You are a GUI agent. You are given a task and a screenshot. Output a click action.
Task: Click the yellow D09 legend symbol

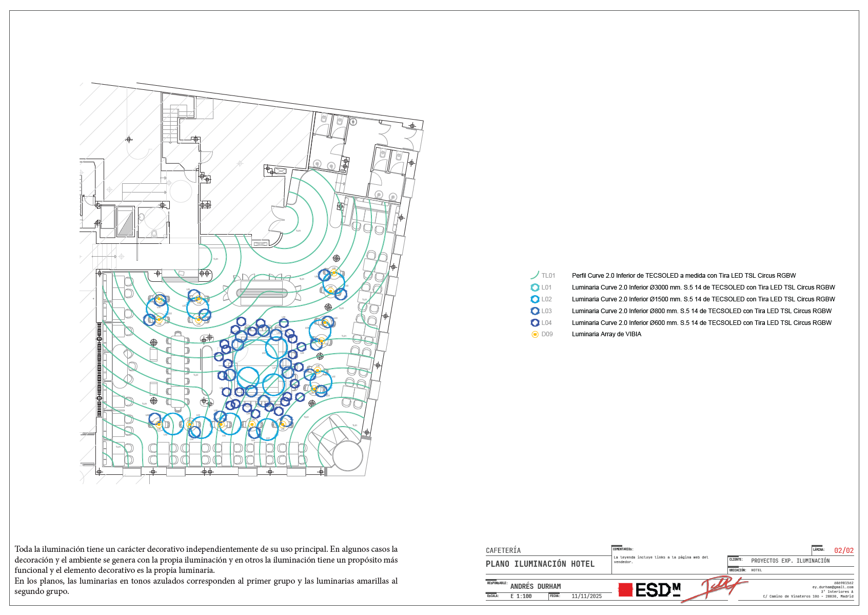pos(535,334)
